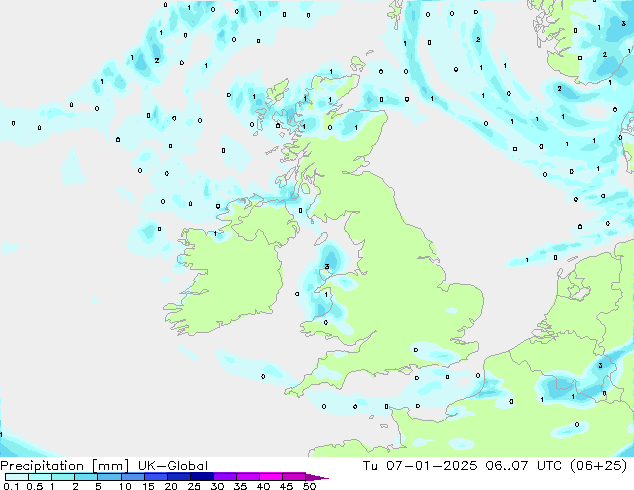The image size is (634, 490).
Task: Click the 40–45 mm magenta legend box
Action: point(271,477)
